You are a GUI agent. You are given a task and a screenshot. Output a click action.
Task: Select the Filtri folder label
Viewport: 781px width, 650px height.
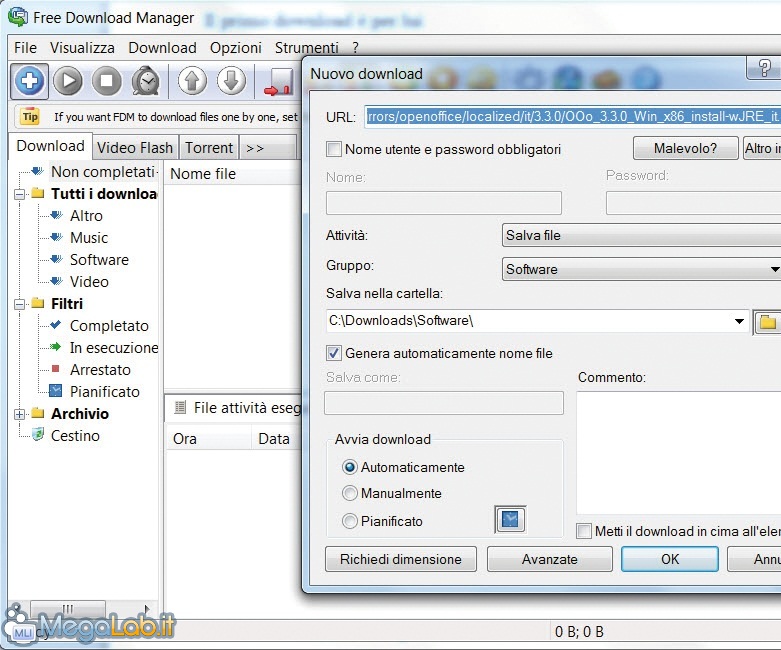pyautogui.click(x=67, y=304)
